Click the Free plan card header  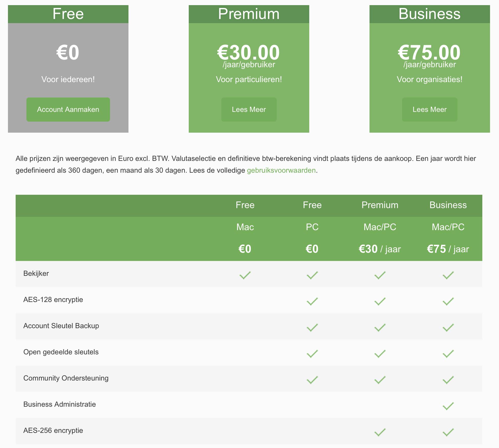pos(68,14)
